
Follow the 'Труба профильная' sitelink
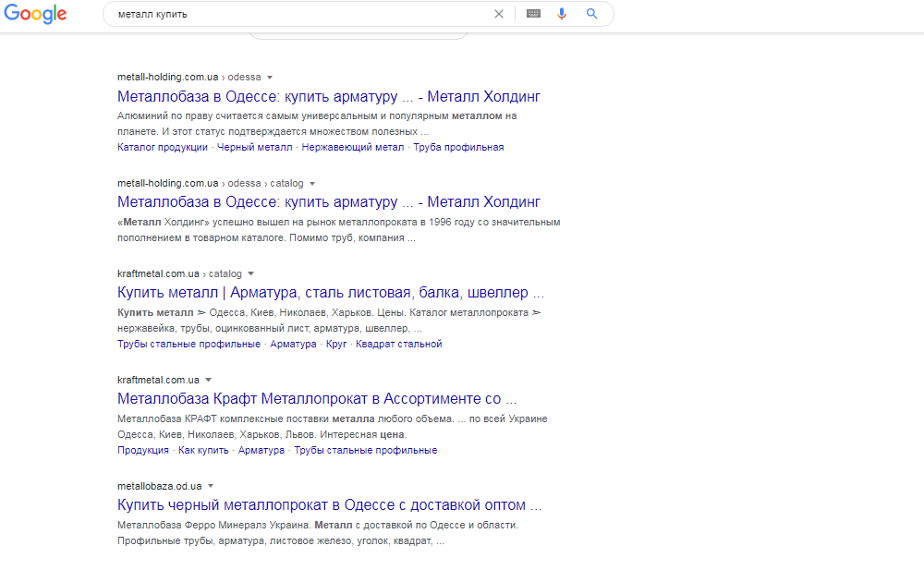[458, 148]
